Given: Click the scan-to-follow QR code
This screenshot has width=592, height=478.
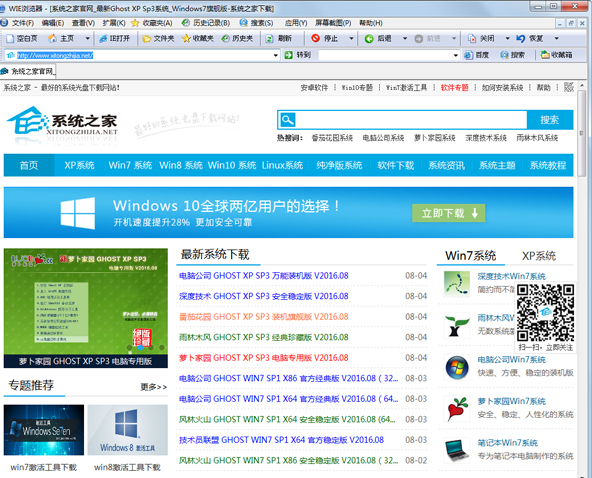Looking at the screenshot, I should [546, 312].
